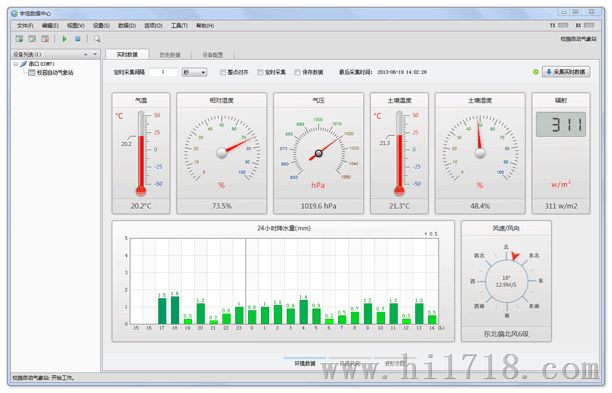612x393 pixels.
Task: Click the 311 w/m2 radiation value
Action: [x=561, y=206]
